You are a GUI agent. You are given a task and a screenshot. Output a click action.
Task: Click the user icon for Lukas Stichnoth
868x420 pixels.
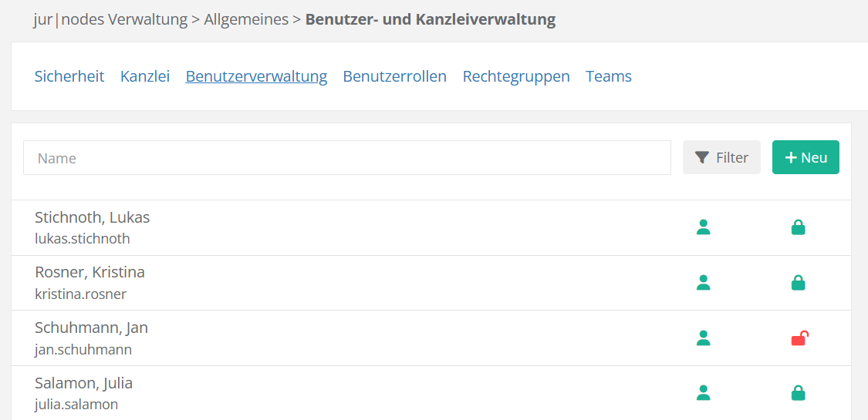click(x=703, y=227)
